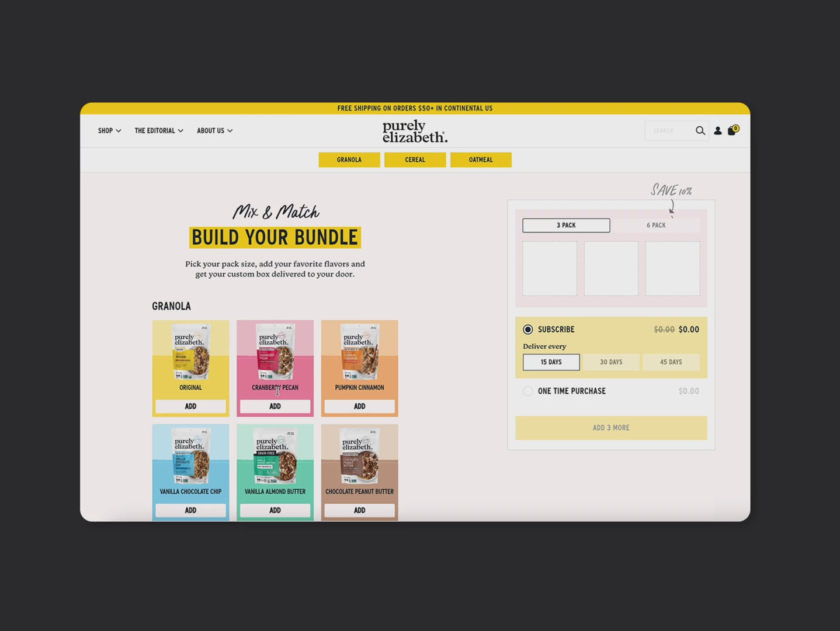Viewport: 840px width, 631px height.
Task: Select the Subscribe radio button
Action: tap(528, 330)
